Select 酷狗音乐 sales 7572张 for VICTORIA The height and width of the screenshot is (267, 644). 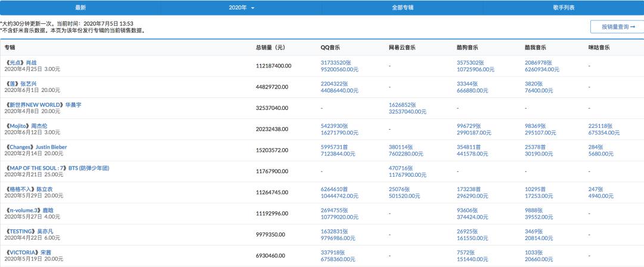[x=465, y=252]
